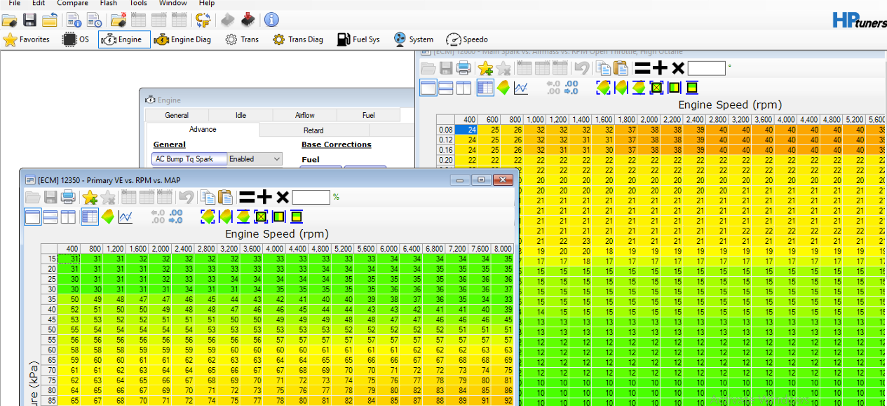
Task: Select 400 rpm, 15 kPa cell in Primary VE table
Action: tap(69, 258)
